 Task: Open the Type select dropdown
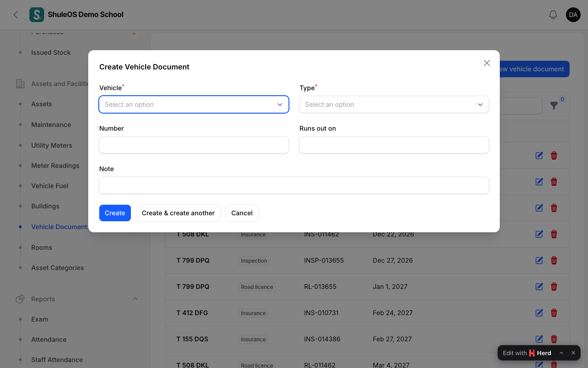tap(394, 104)
